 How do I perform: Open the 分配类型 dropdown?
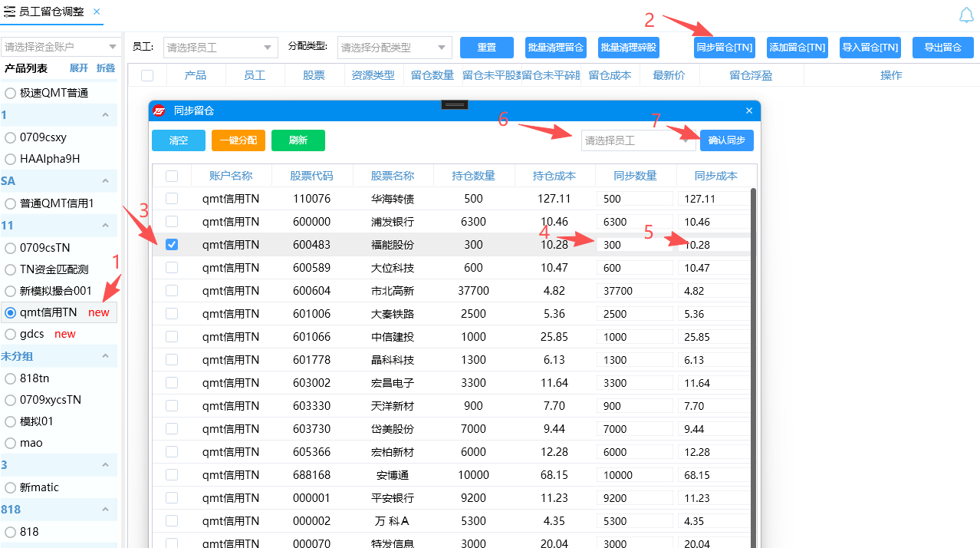[x=395, y=48]
